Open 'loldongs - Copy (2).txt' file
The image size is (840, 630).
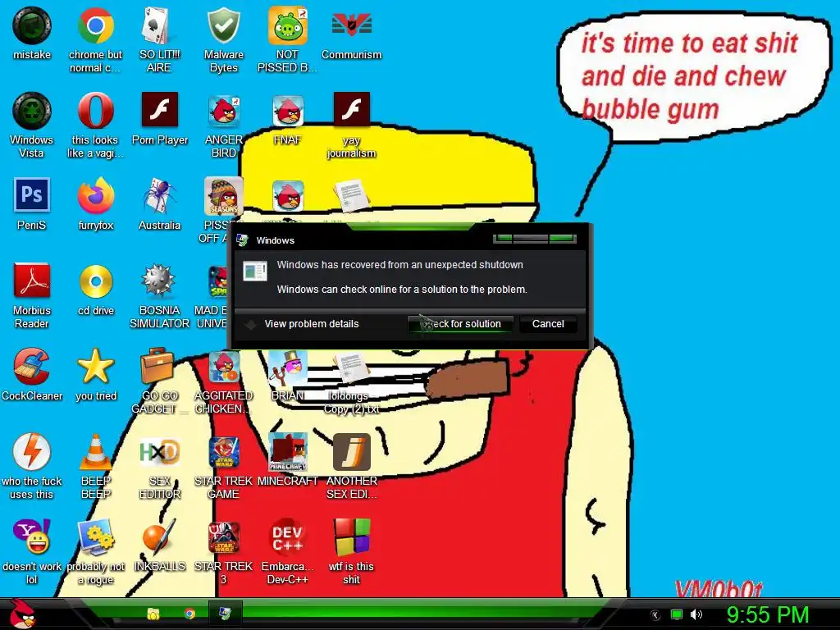click(x=351, y=367)
